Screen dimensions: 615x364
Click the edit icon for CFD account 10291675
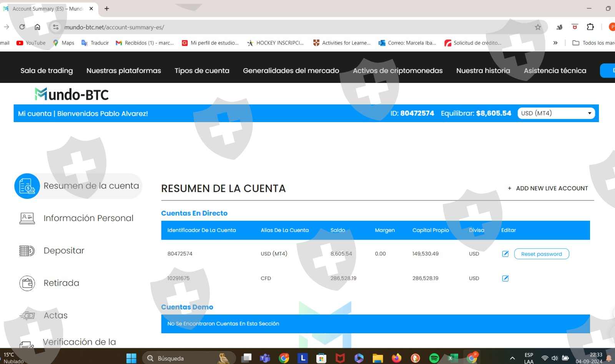(x=505, y=278)
